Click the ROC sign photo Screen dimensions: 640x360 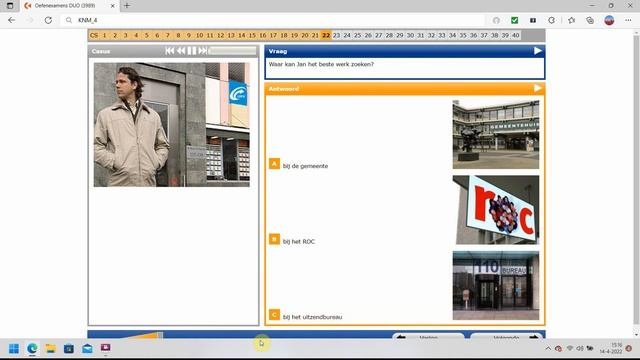[496, 210]
